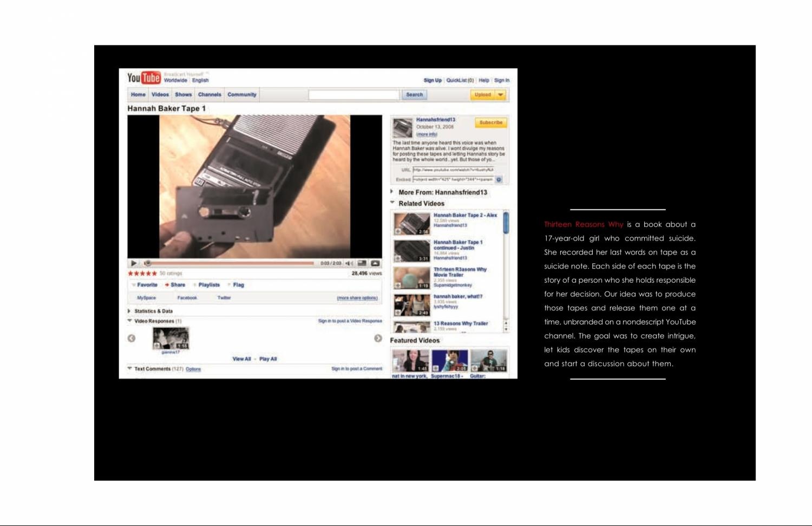Click the Search button

[x=415, y=95]
